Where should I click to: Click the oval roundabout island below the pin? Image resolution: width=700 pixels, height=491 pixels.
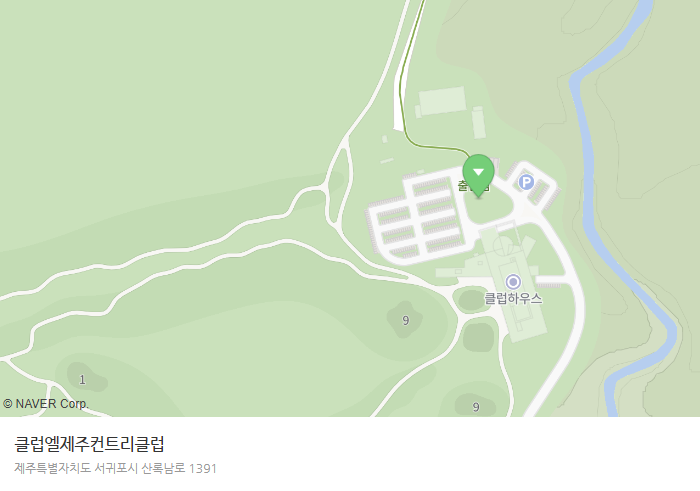[488, 204]
